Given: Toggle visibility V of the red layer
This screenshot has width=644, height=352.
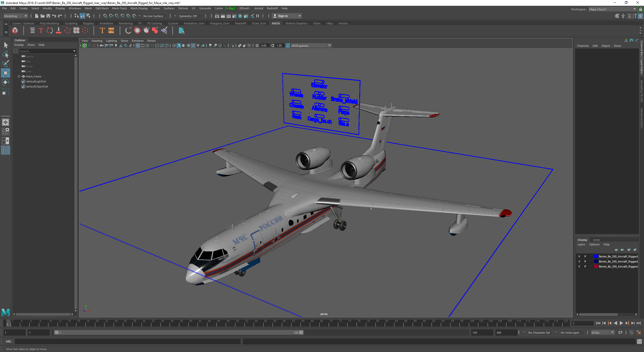Looking at the screenshot, I should click(x=579, y=267).
